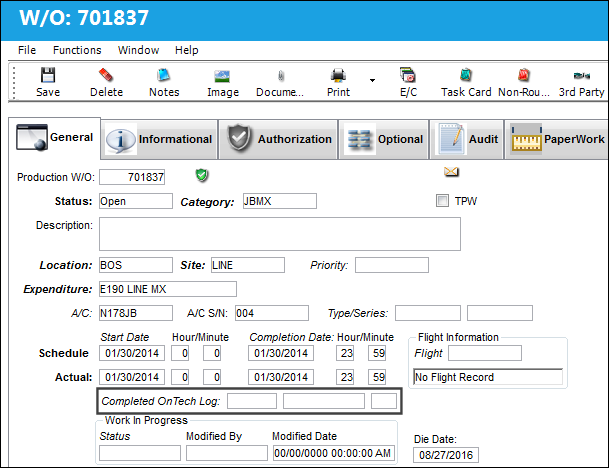Click the middle Completed OnTech Log field
The image size is (609, 468).
pyautogui.click(x=324, y=401)
